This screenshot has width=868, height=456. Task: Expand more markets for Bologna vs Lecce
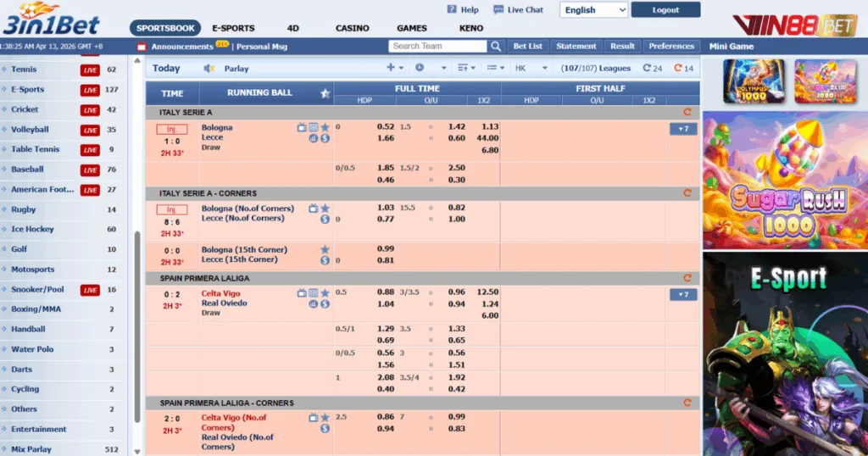[x=683, y=129]
